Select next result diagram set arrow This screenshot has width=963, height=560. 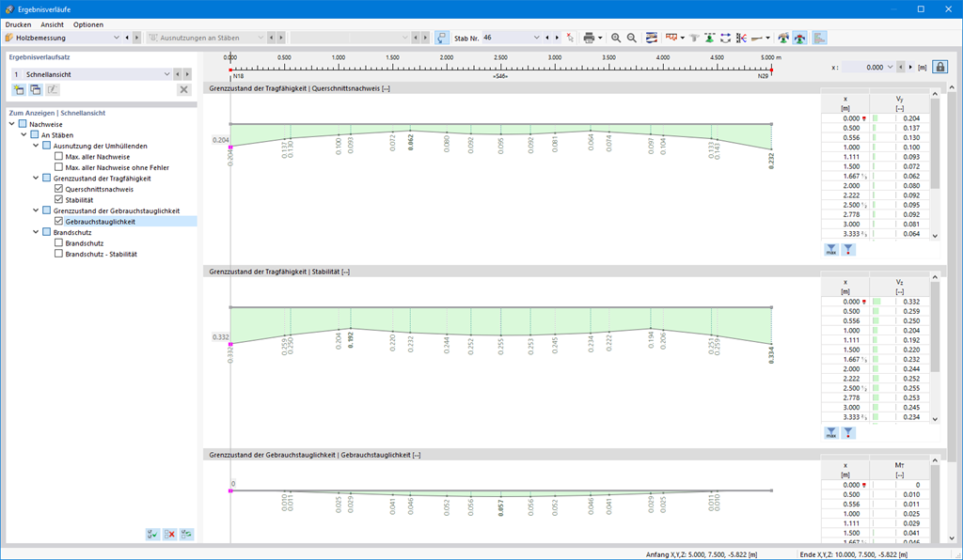point(187,74)
